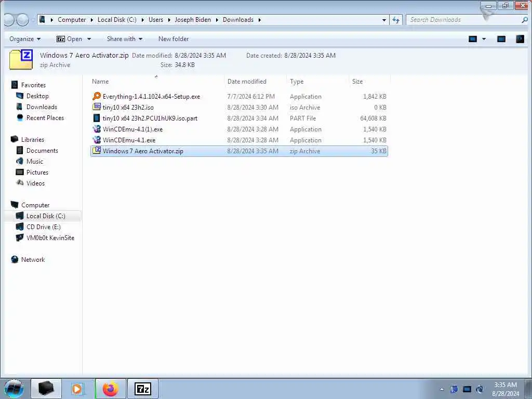
Task: Click the black folder taskbar icon
Action: (x=46, y=389)
